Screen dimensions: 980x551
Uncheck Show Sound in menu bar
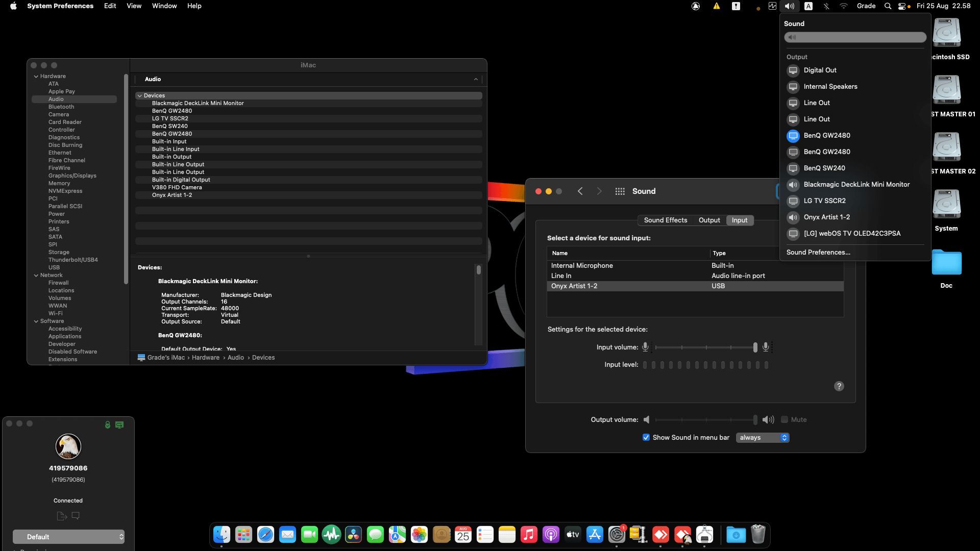pyautogui.click(x=646, y=437)
